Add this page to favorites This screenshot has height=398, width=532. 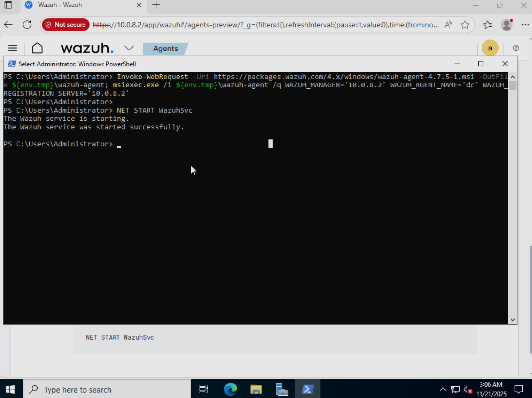(x=465, y=25)
